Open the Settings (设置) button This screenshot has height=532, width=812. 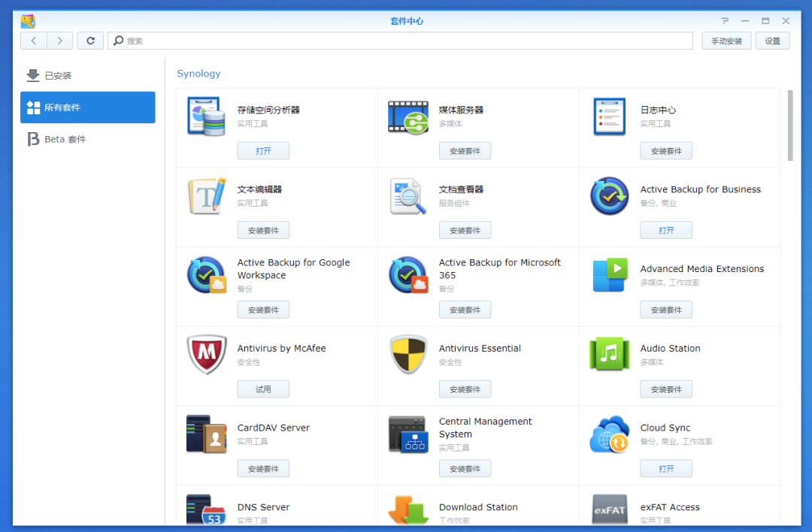(x=772, y=41)
